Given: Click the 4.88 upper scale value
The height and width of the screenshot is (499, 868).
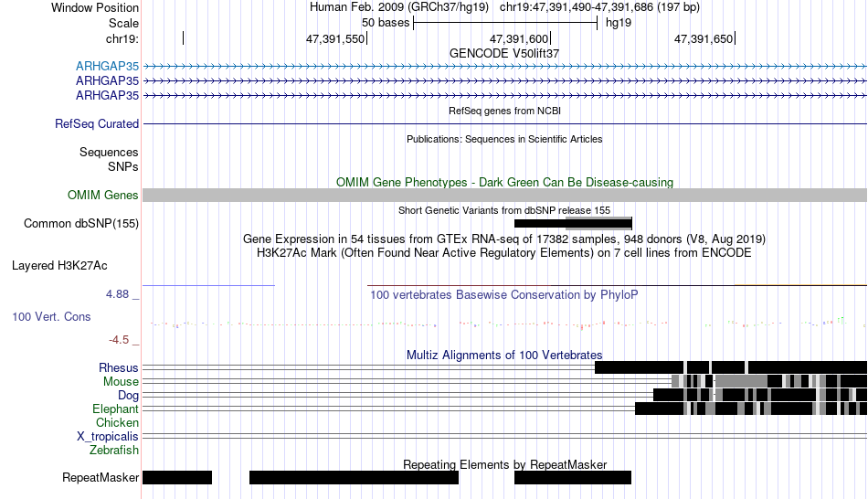Looking at the screenshot, I should (117, 294).
